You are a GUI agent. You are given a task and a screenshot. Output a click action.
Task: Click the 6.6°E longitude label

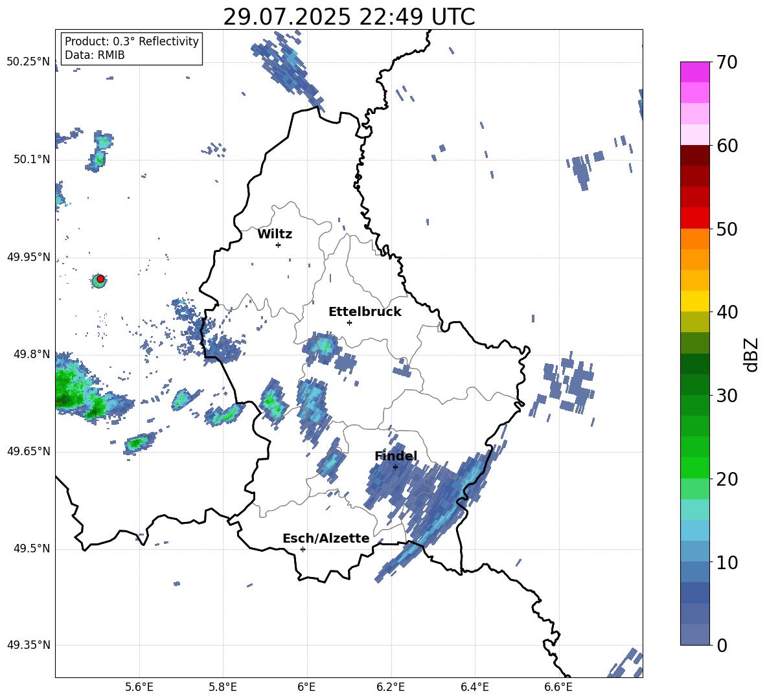click(x=558, y=687)
